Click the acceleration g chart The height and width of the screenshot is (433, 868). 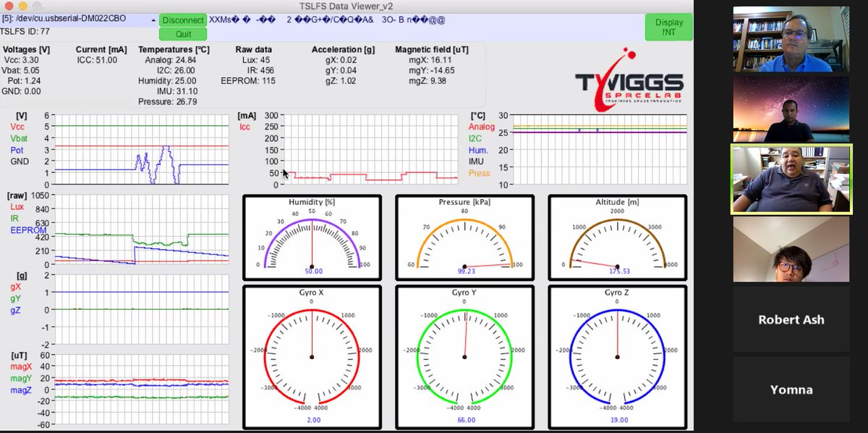point(142,309)
